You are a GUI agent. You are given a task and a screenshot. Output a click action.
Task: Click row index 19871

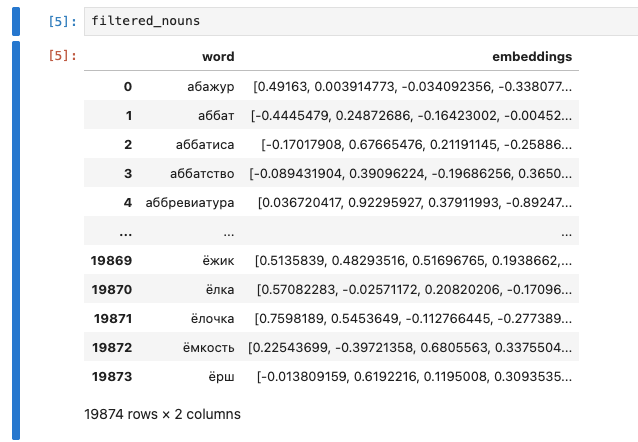[x=111, y=318]
